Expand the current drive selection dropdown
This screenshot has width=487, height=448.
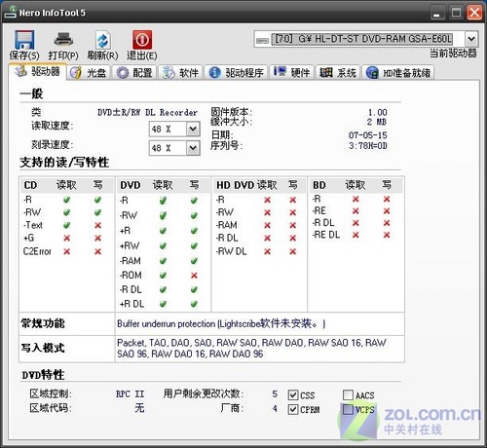coord(471,39)
